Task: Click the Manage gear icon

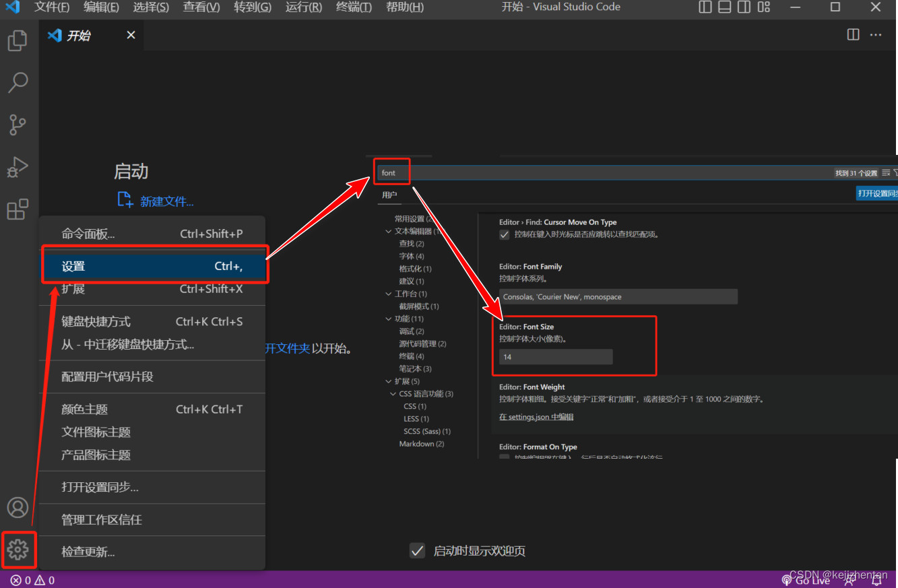Action: click(18, 550)
